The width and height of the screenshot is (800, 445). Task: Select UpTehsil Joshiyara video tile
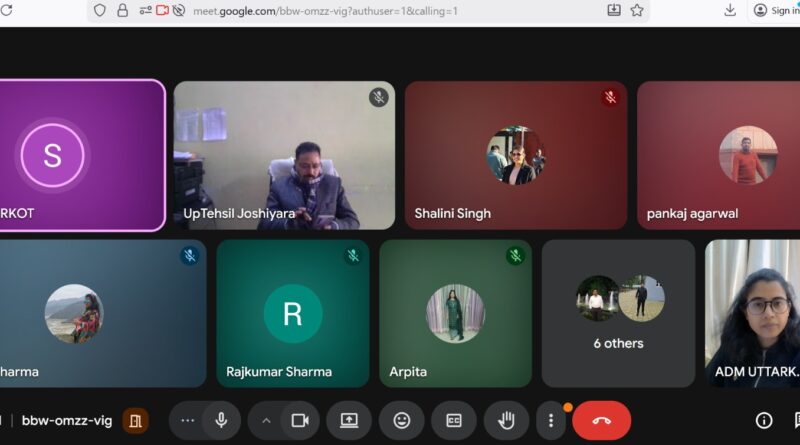[x=284, y=156]
